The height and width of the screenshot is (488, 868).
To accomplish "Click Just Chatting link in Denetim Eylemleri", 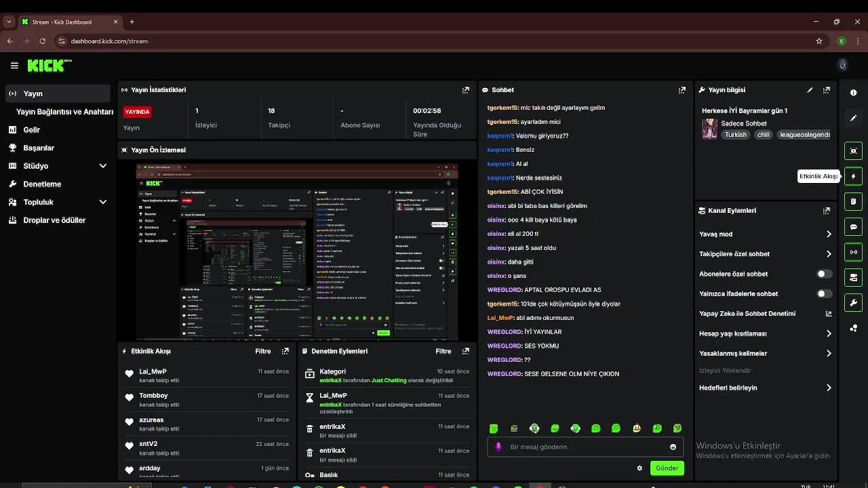I will click(x=389, y=380).
